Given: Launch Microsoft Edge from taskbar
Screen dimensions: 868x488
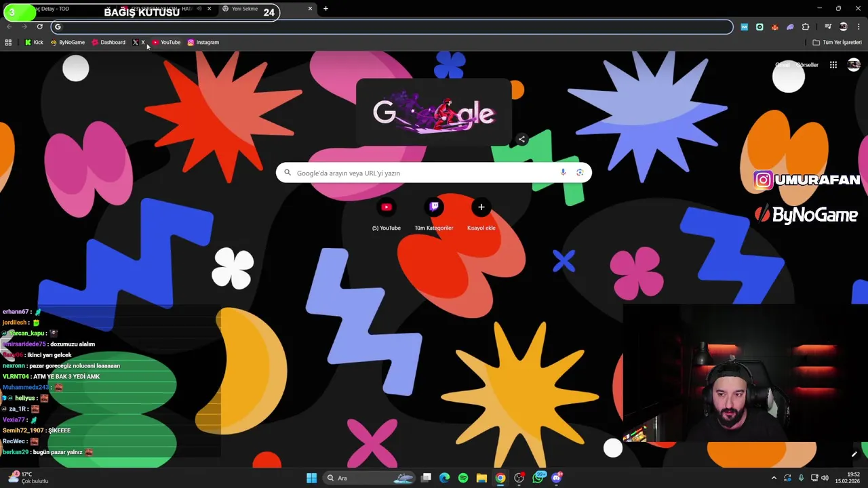Looking at the screenshot, I should click(x=444, y=478).
